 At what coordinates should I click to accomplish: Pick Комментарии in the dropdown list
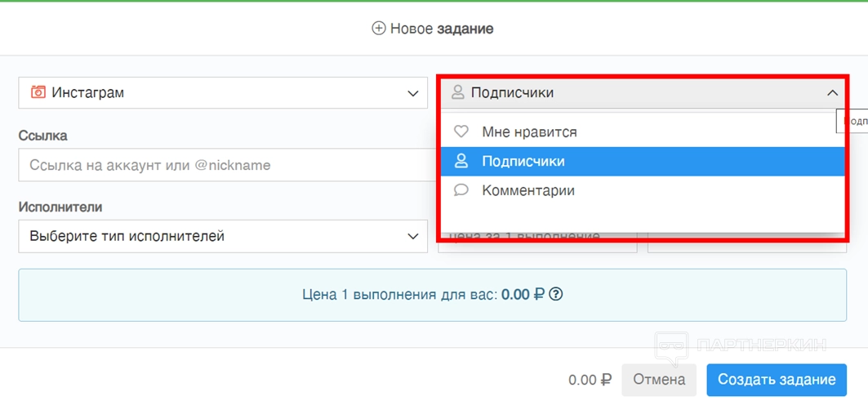coord(643,190)
